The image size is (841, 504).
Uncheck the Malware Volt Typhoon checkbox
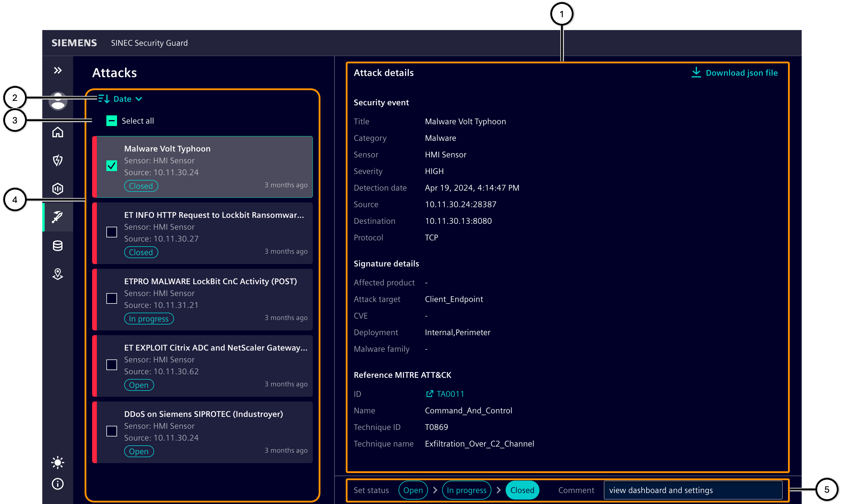pos(111,166)
